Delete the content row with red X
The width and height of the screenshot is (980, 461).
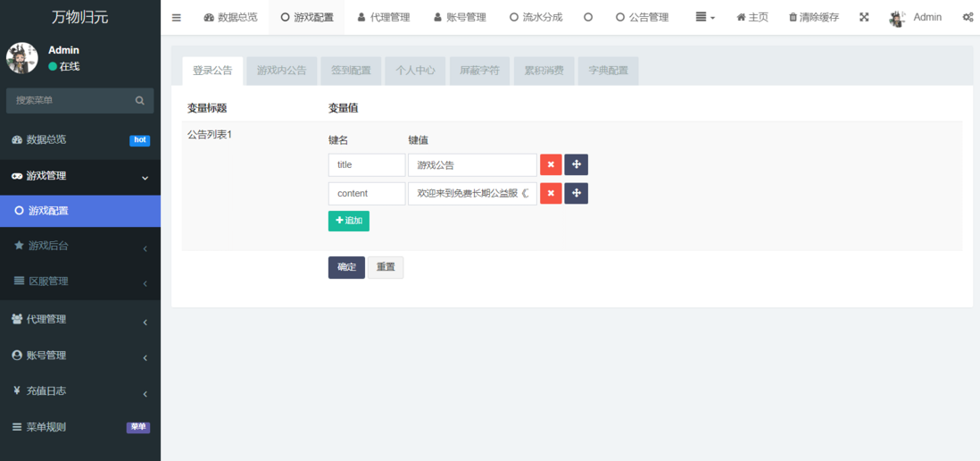click(551, 194)
